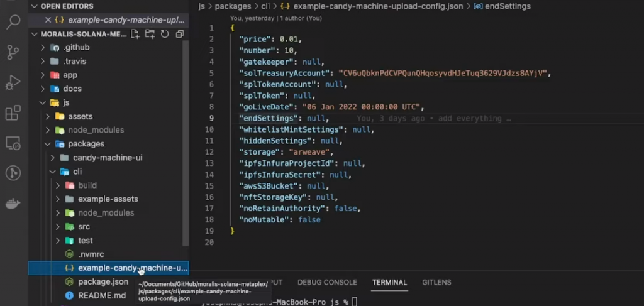
Task: Click the js breadcrumb segment
Action: click(x=201, y=6)
